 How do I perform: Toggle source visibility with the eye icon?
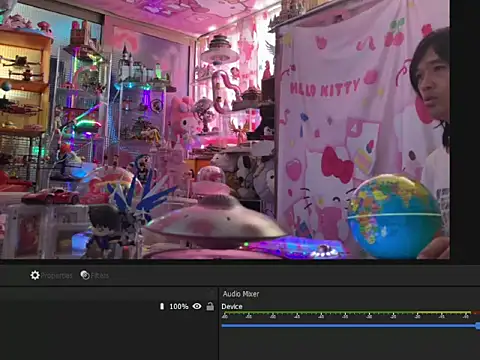[x=197, y=306]
